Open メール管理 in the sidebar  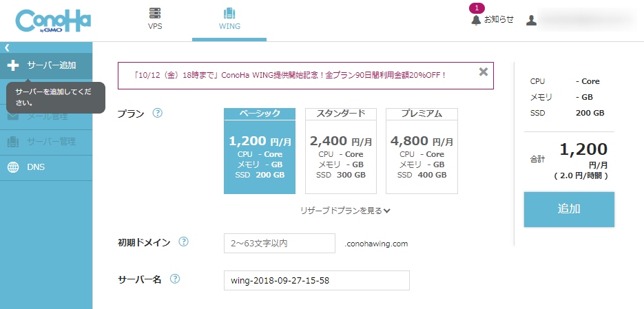click(x=46, y=116)
